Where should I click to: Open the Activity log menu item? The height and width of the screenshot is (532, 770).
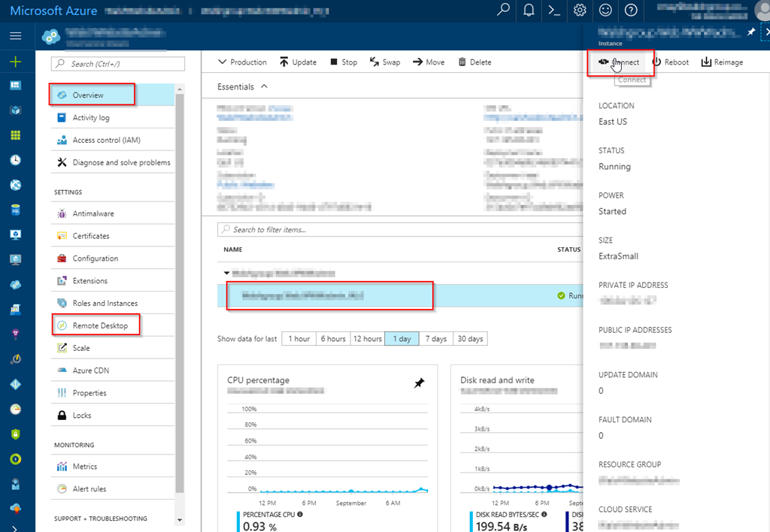pos(90,118)
